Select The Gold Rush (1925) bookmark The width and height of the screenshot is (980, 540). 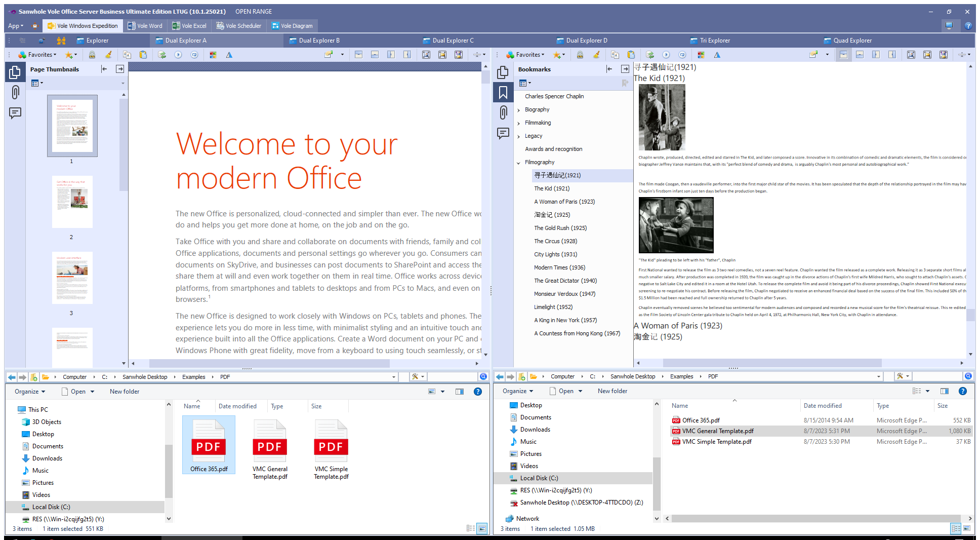[x=560, y=228]
